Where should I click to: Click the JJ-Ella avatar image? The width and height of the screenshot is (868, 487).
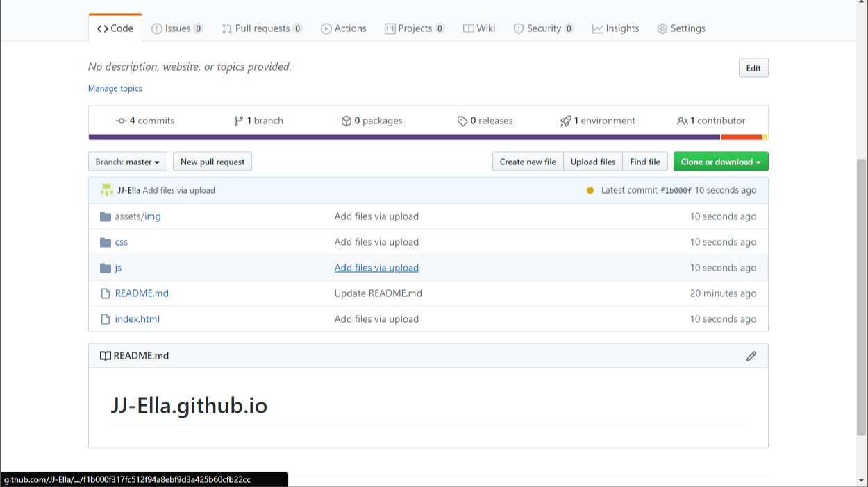point(107,190)
